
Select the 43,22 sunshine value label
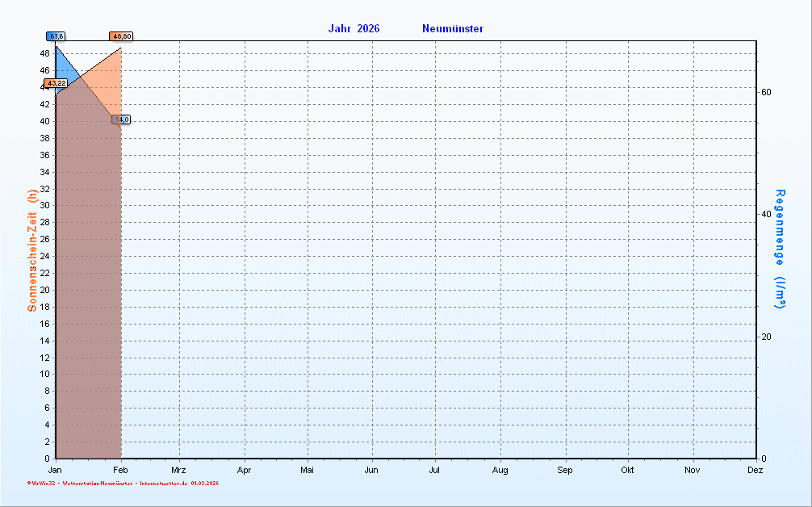coord(56,83)
